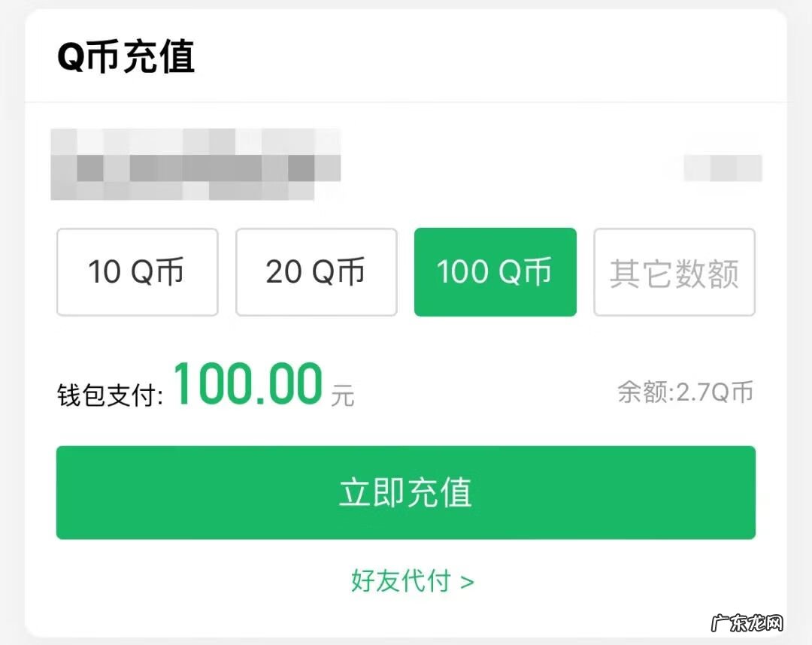Image resolution: width=812 pixels, height=645 pixels.
Task: Click the divider line under the title
Action: pyautogui.click(x=406, y=102)
